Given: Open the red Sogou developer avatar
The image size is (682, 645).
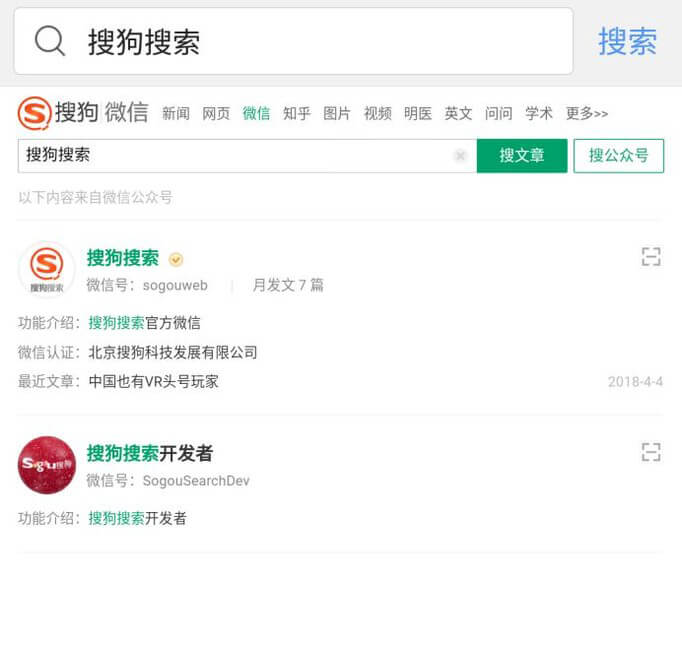Looking at the screenshot, I should 47,465.
